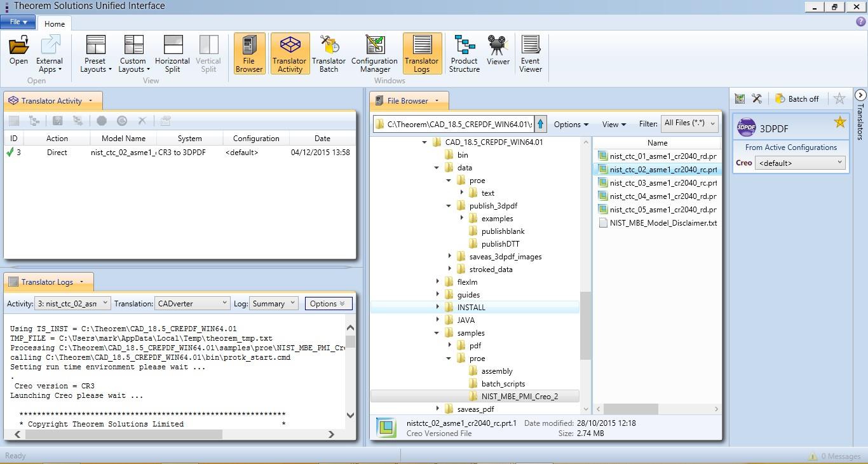Click the restart icon in Activity toolbar
868x464 pixels.
coord(122,121)
